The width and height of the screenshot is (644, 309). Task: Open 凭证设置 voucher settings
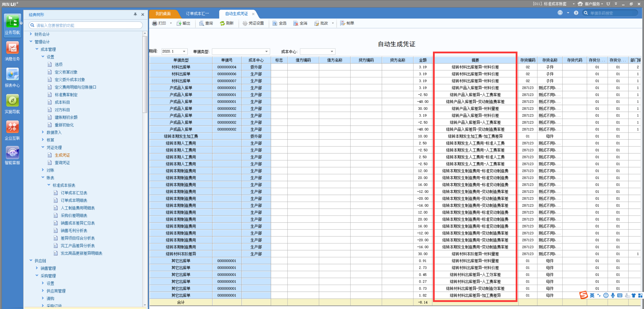253,23
